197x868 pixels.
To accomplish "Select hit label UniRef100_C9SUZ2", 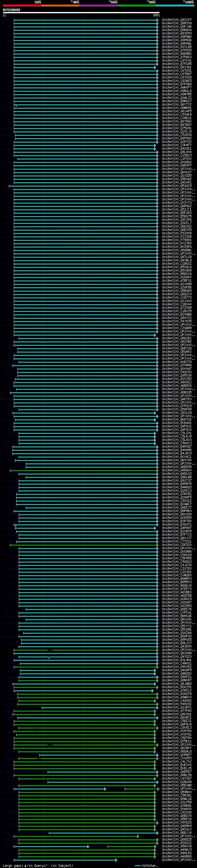I will pos(177,501).
